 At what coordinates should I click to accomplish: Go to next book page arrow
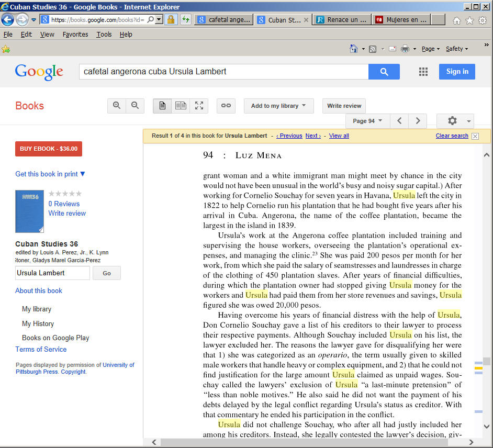point(418,121)
